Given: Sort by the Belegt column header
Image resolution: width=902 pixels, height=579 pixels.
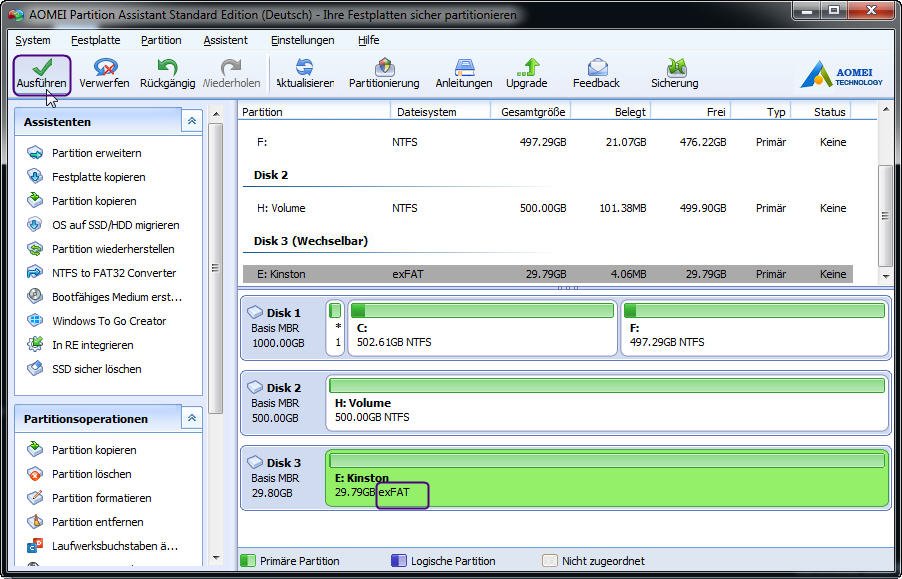Looking at the screenshot, I should click(x=611, y=112).
